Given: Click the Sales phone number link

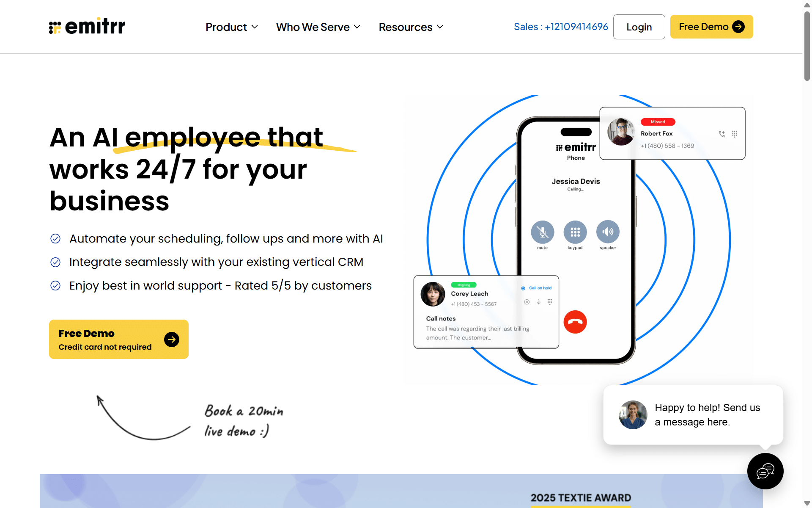Looking at the screenshot, I should click(561, 27).
